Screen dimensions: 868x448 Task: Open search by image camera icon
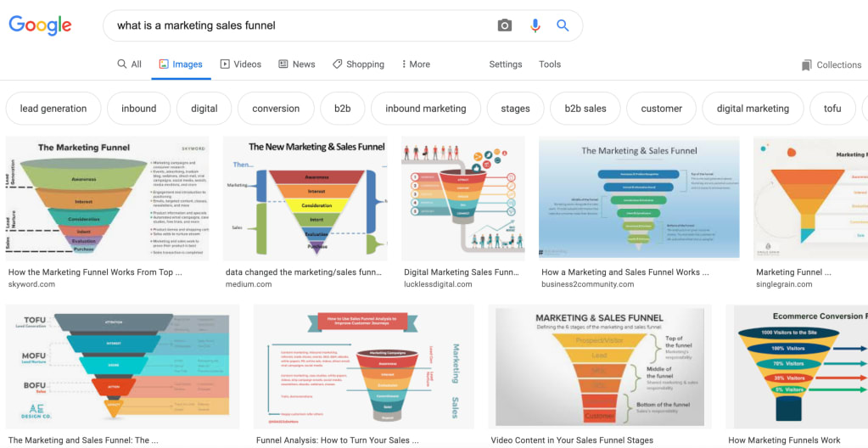(504, 25)
